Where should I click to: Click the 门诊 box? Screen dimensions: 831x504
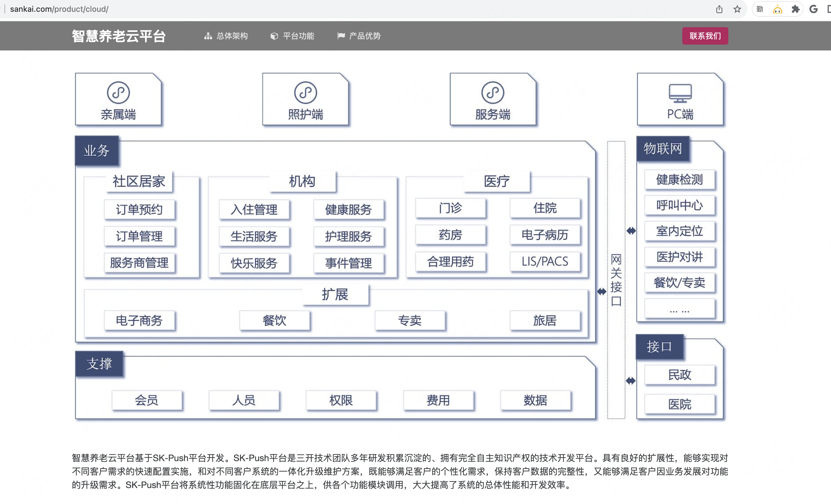pos(451,208)
